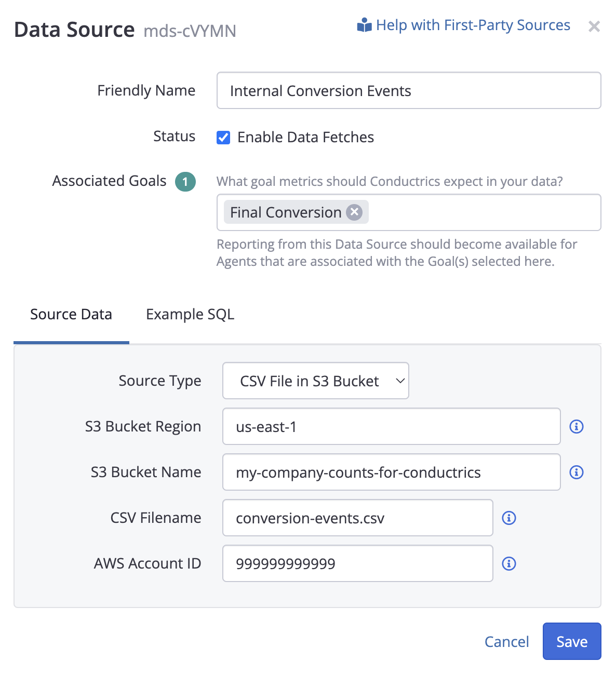Uncheck Enable Data Fetches checkbox
Viewport: 616px width, 675px height.
click(223, 138)
